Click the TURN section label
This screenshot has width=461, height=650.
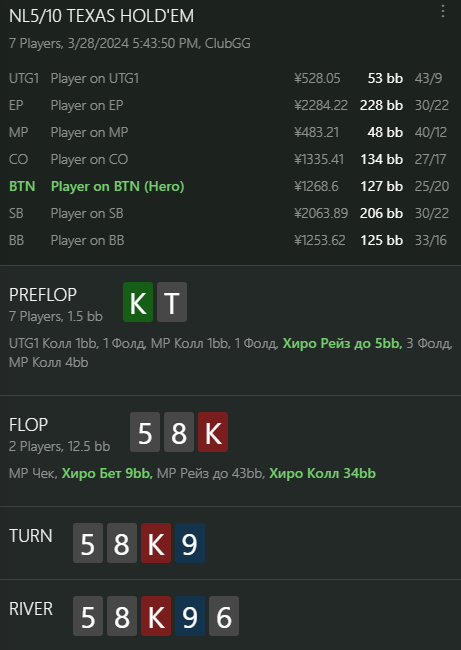[31, 536]
